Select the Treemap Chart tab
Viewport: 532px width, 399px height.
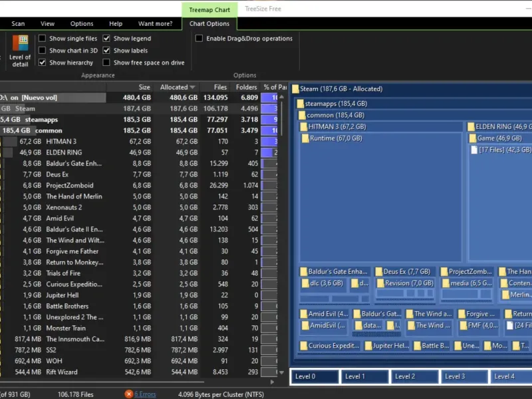209,10
